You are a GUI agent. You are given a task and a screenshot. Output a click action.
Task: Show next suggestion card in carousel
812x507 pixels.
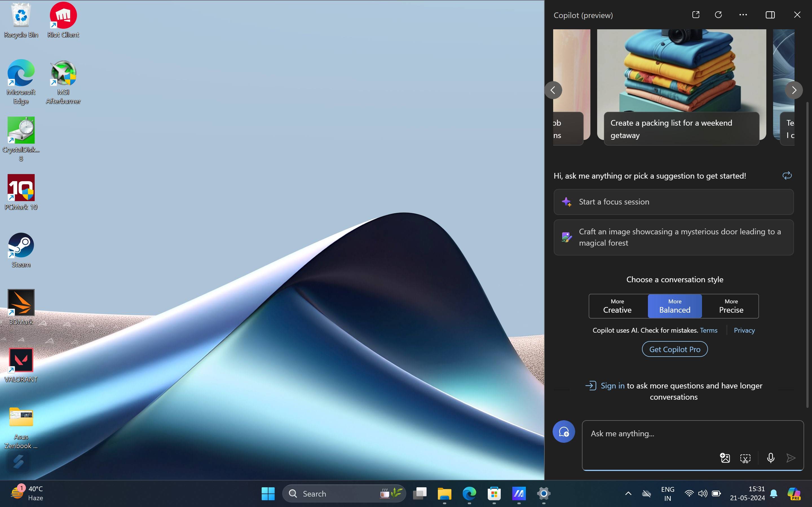click(794, 90)
